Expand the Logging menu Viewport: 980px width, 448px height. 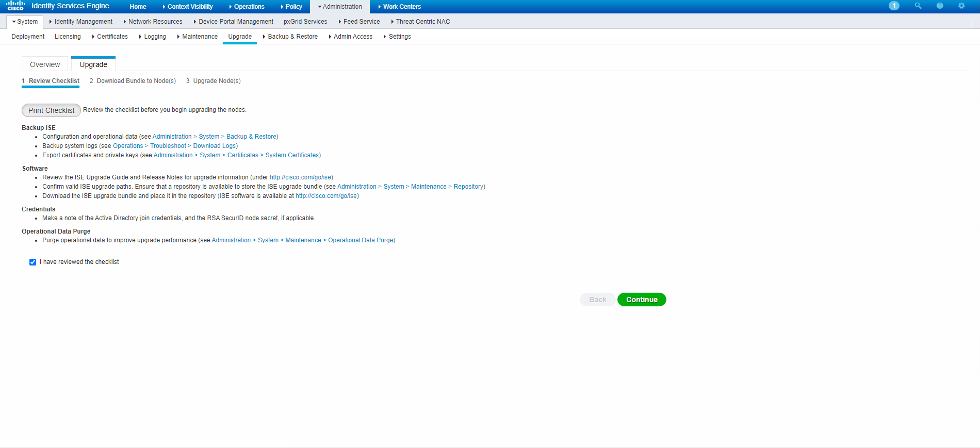click(x=153, y=37)
